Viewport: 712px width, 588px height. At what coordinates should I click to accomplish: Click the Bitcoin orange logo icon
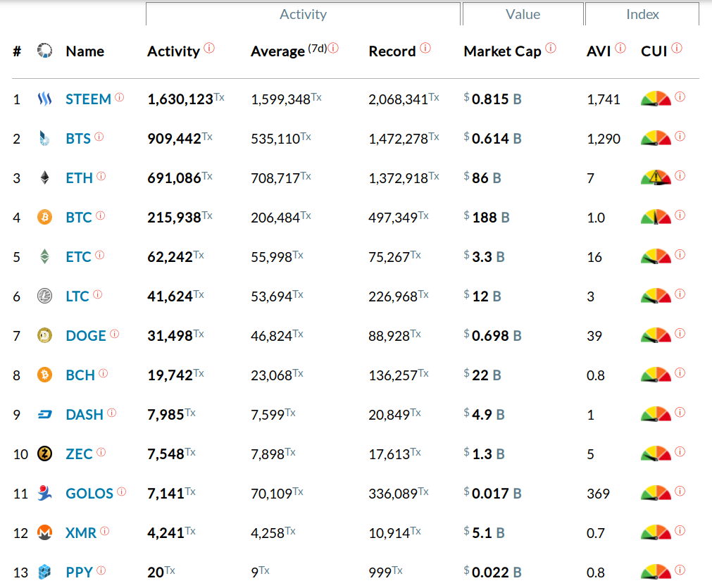[x=44, y=218]
